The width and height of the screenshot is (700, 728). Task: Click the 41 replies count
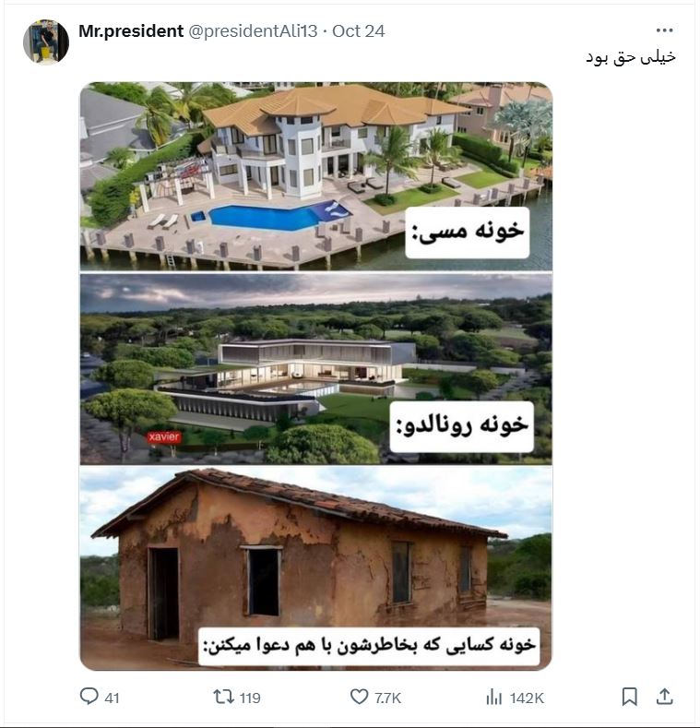tap(112, 698)
